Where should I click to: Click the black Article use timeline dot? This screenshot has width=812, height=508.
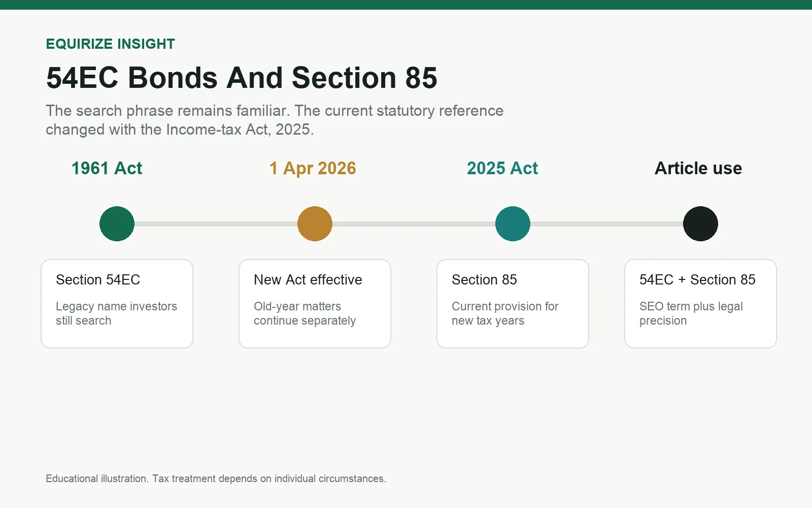click(x=700, y=224)
